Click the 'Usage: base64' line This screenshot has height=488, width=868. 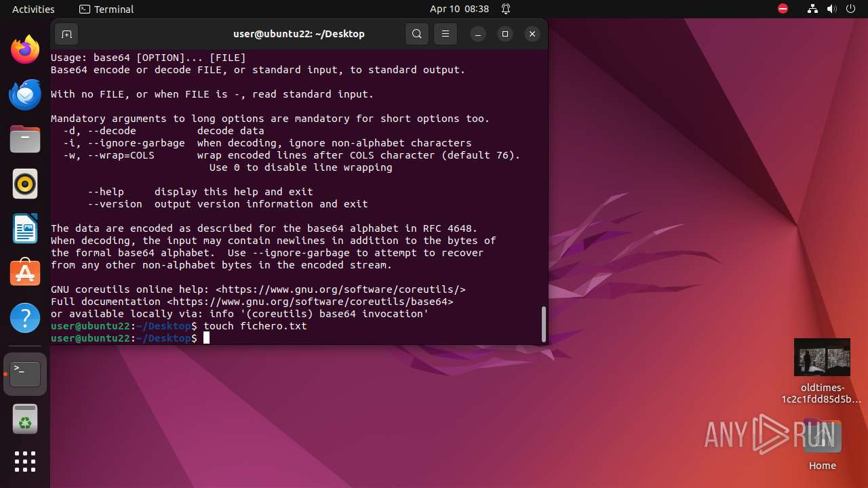pyautogui.click(x=149, y=58)
